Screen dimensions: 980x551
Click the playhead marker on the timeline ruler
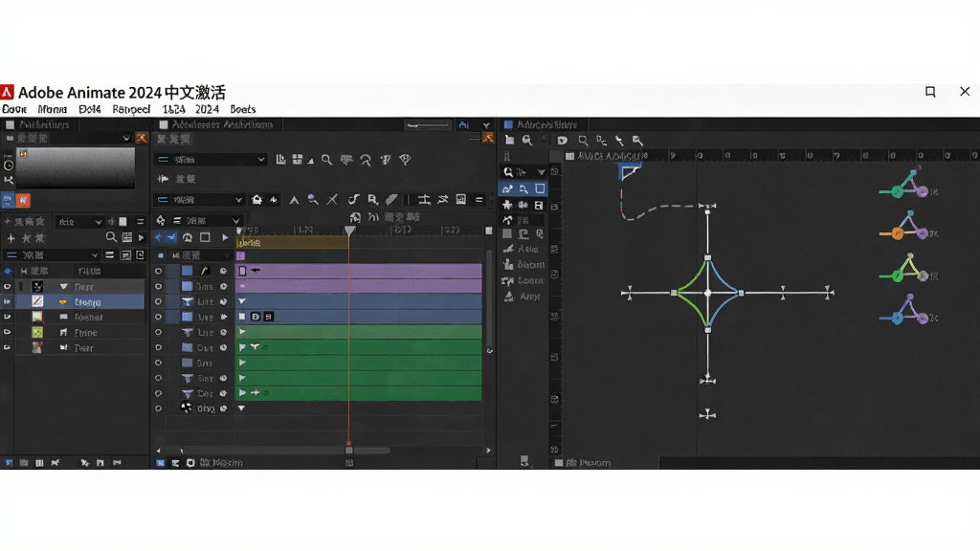(350, 231)
